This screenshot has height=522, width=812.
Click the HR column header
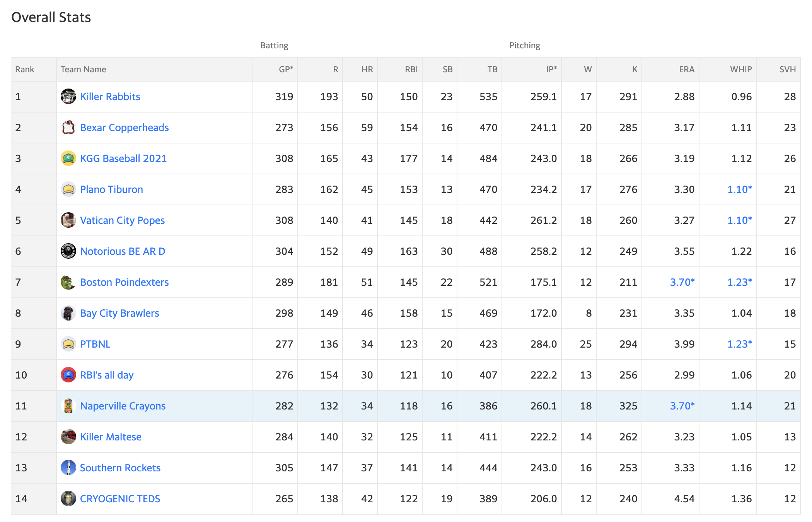(x=367, y=69)
